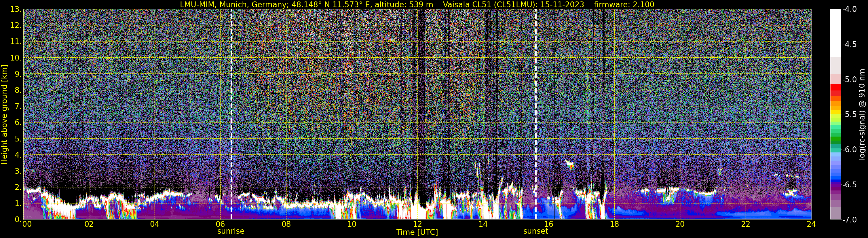This screenshot has height=238, width=868.
Task: Click the colorbar tick label '-4.5'
Action: 850,44
